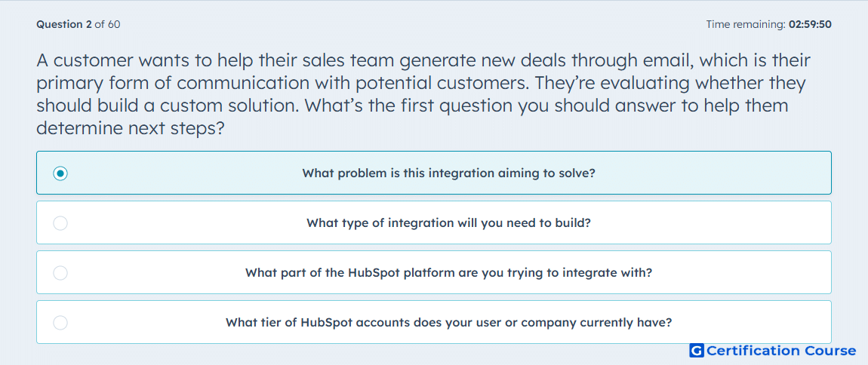Click the word 'HubSpot' in the platform answer
Image resolution: width=868 pixels, height=365 pixels.
coord(374,273)
